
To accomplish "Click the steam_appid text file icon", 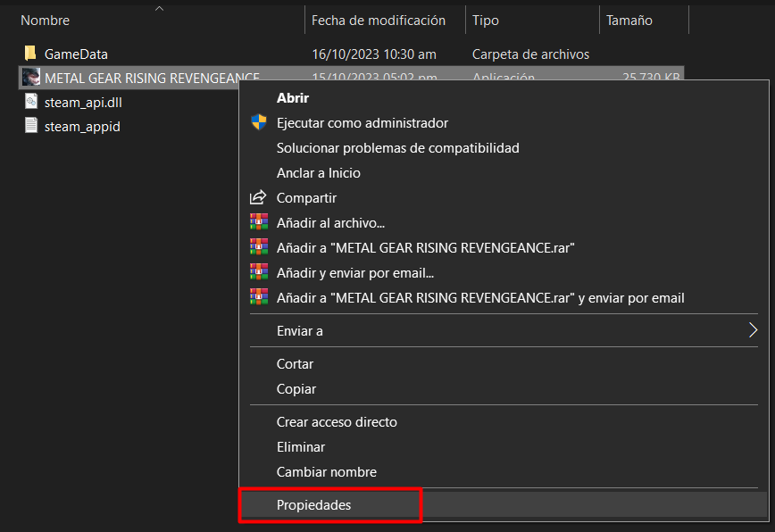I will [x=30, y=126].
